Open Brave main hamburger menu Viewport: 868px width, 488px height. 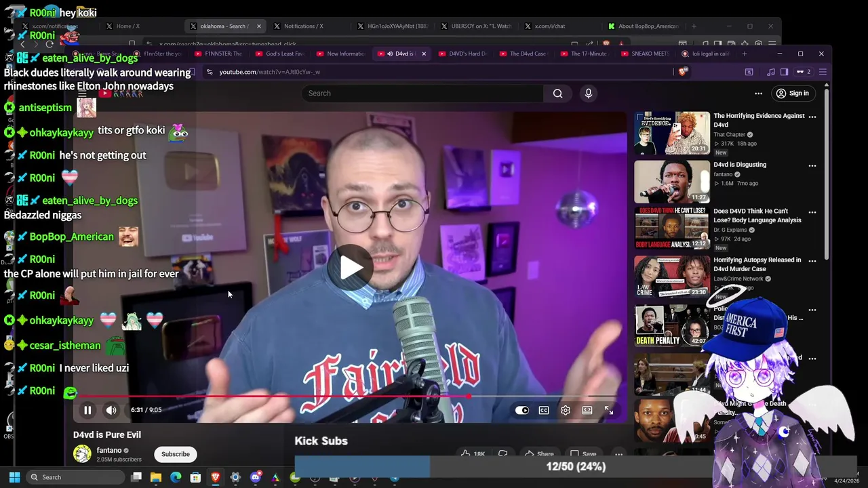pyautogui.click(x=823, y=72)
